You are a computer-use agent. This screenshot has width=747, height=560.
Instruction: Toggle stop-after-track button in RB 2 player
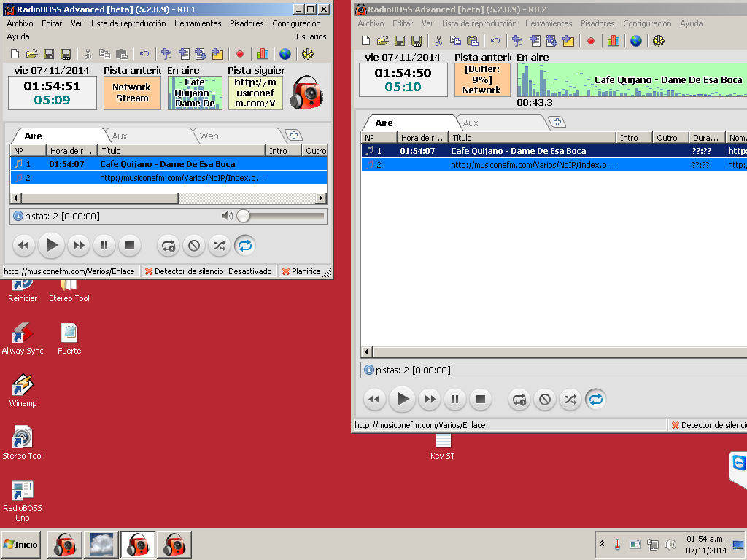pyautogui.click(x=545, y=400)
